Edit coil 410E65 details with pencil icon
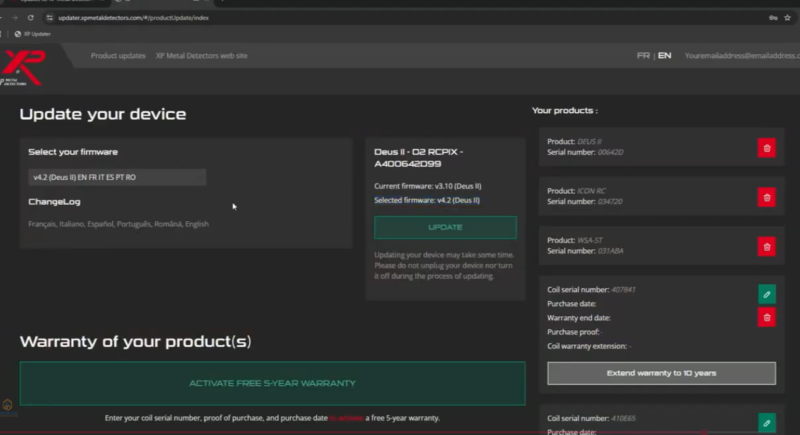The height and width of the screenshot is (435, 800). click(x=766, y=423)
